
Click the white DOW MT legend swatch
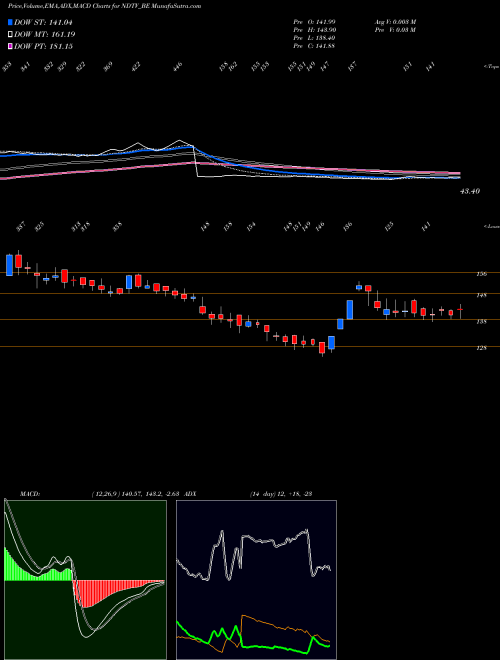10,35
